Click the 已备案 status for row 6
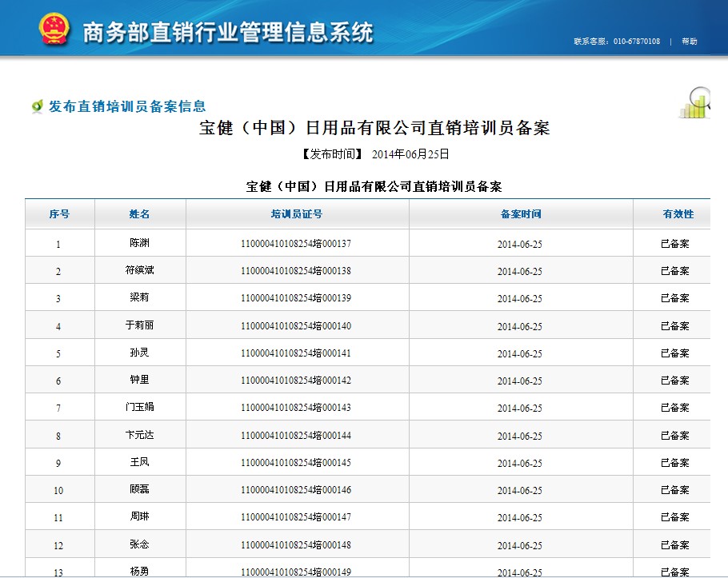The width and height of the screenshot is (728, 578). [x=674, y=381]
